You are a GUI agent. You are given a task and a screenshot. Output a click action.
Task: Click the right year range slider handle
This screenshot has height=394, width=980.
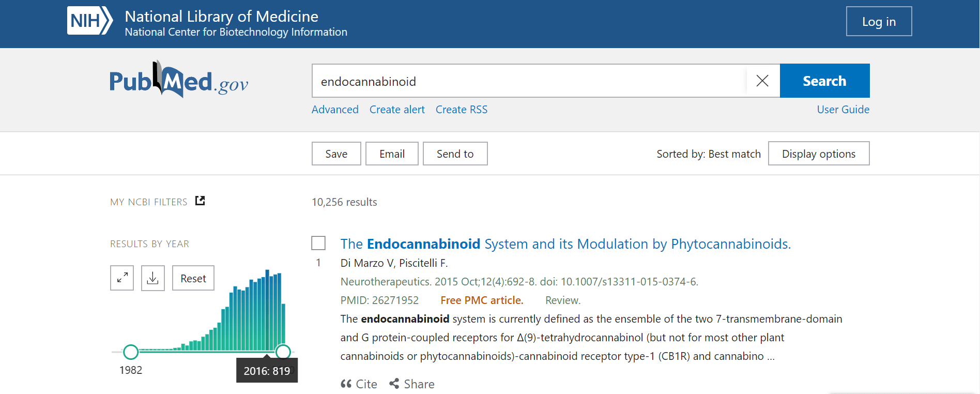tap(283, 352)
